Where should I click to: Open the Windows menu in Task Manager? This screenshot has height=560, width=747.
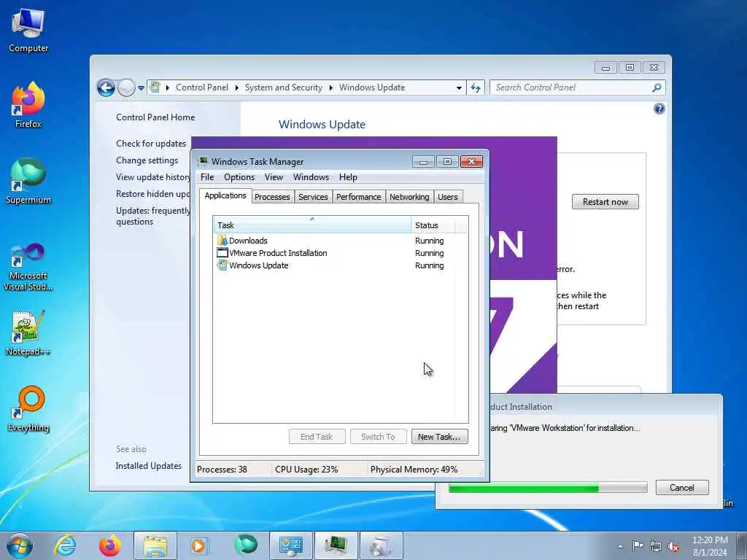pos(311,177)
